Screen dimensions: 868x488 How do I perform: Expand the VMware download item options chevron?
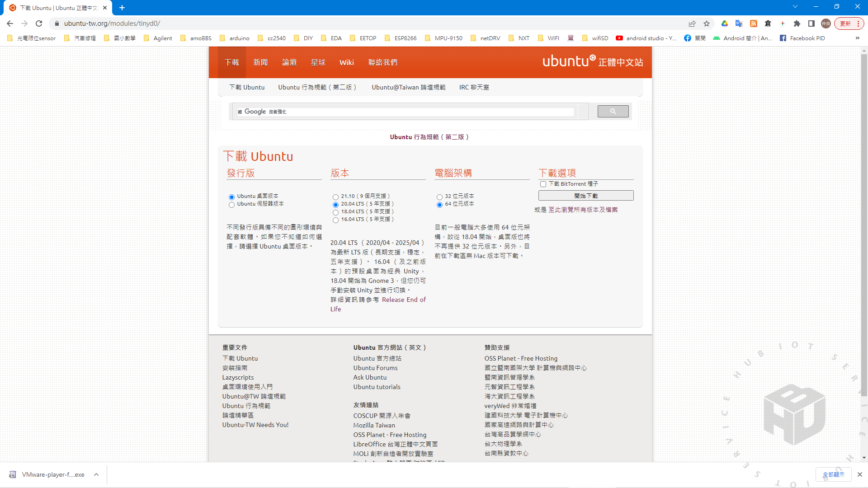(96, 474)
